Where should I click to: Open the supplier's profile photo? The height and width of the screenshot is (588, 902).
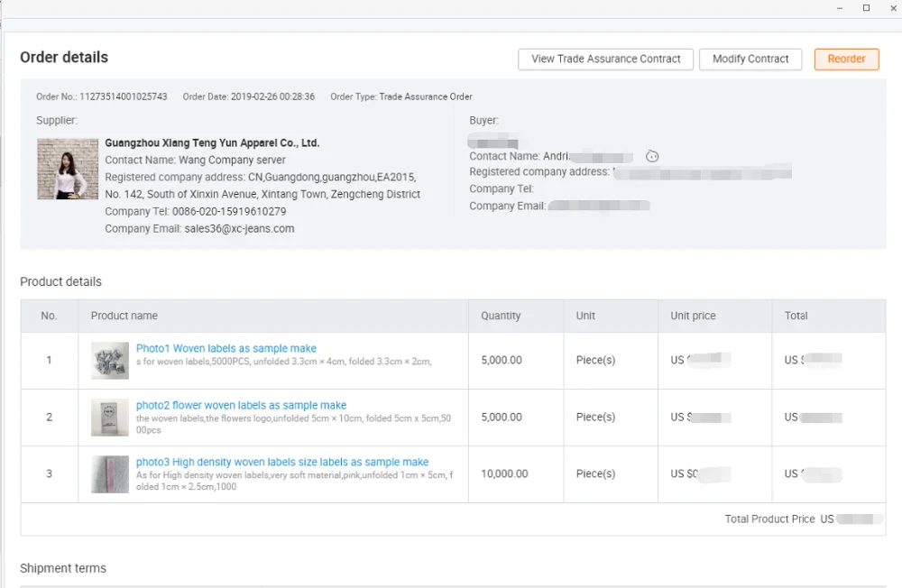tap(68, 169)
